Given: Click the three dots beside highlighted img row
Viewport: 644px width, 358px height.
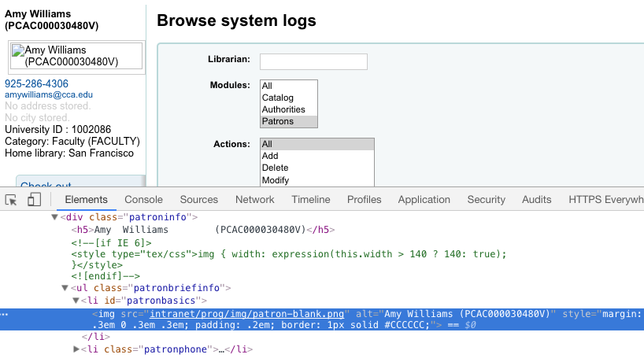Looking at the screenshot, I should click(6, 314).
